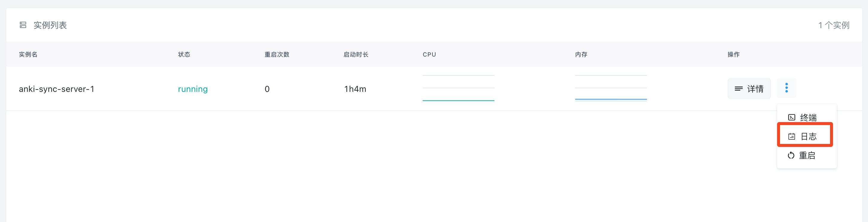Screen dimensions: 868x222
Task: Click the 状态 column header
Action: [184, 54]
